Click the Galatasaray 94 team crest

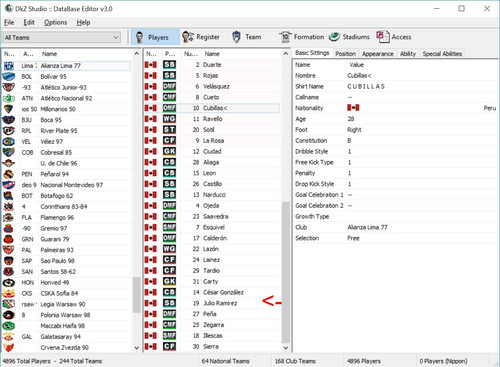click(x=9, y=337)
